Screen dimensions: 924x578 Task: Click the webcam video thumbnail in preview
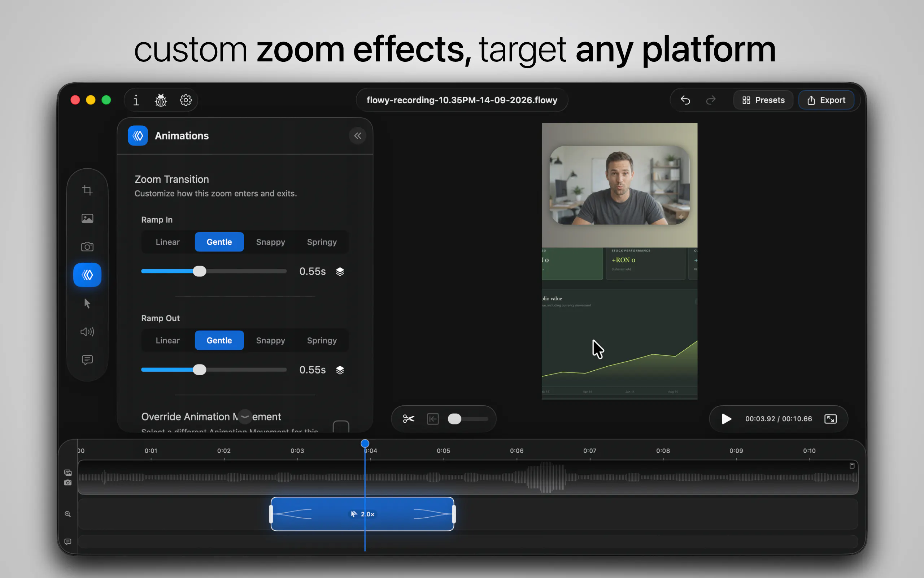point(619,185)
